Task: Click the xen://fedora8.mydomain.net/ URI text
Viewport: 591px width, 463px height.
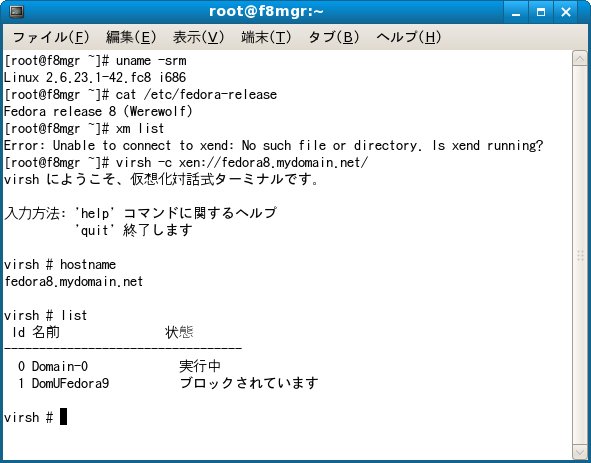Action: pyautogui.click(x=273, y=163)
